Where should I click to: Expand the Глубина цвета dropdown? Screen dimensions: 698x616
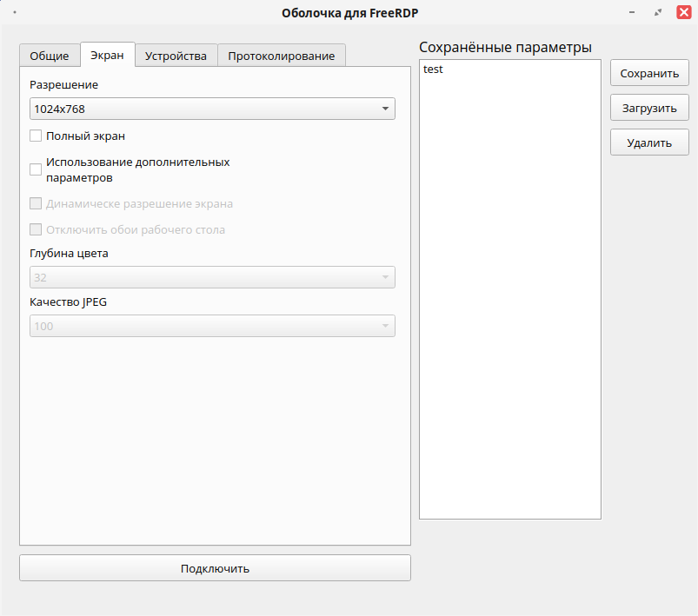212,277
